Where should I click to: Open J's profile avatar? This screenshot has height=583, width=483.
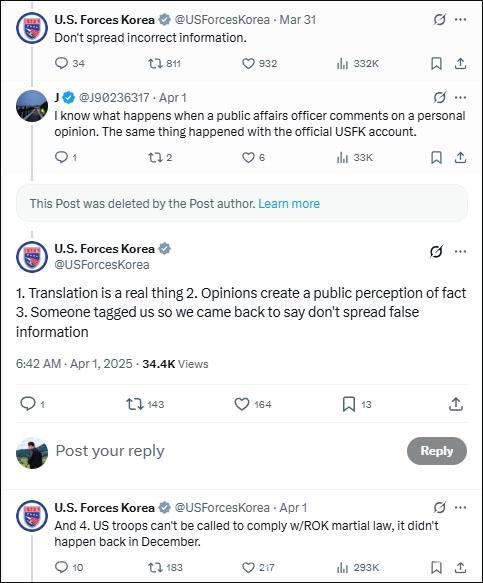[32, 106]
